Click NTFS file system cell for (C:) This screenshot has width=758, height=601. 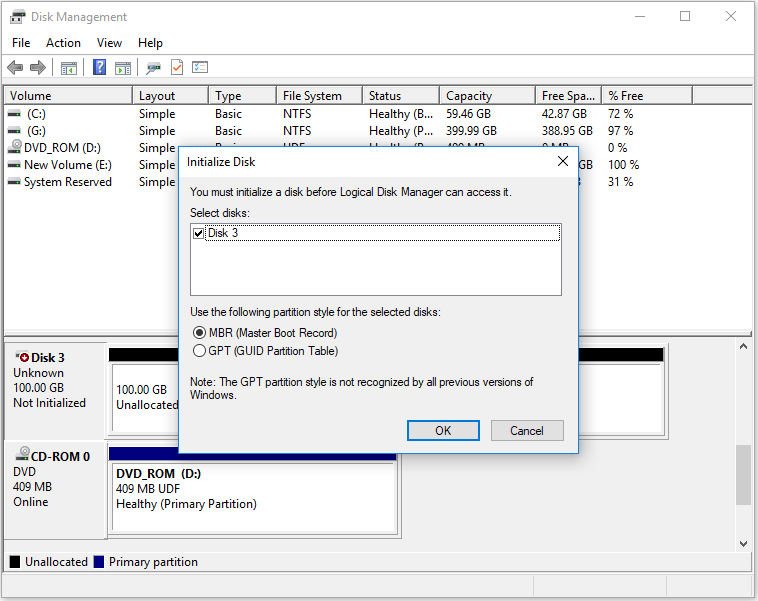[297, 114]
